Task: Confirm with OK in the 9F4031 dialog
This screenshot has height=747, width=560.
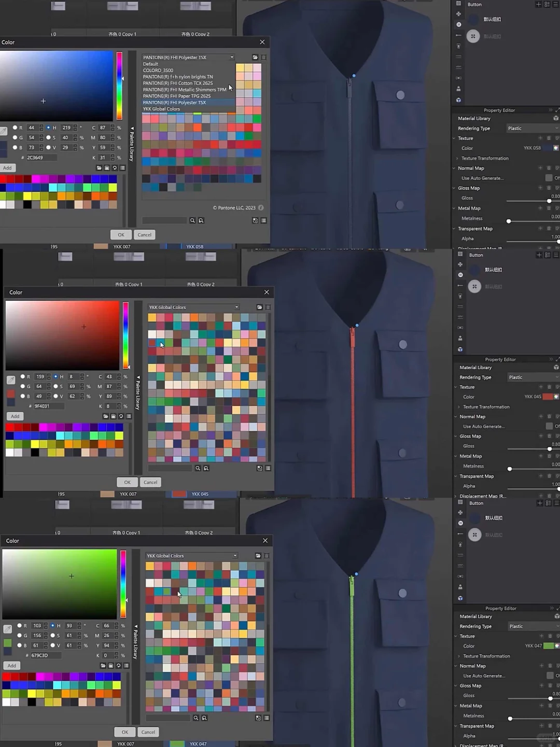Action: [127, 482]
